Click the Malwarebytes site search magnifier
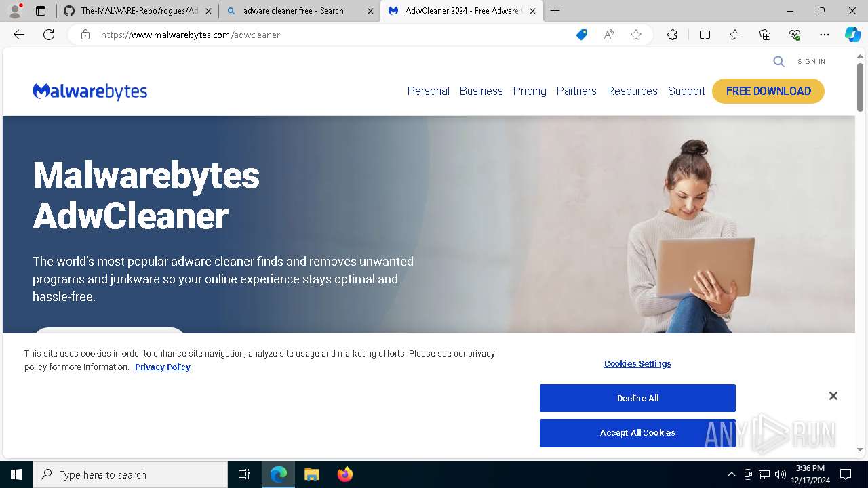Viewport: 868px width, 488px height. pyautogui.click(x=779, y=62)
